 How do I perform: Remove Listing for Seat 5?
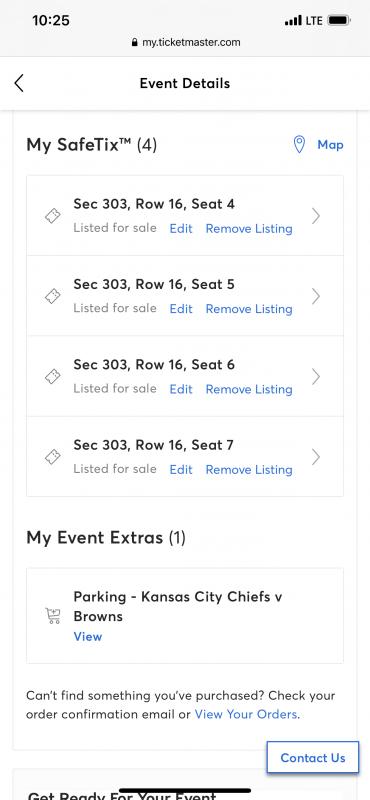249,309
